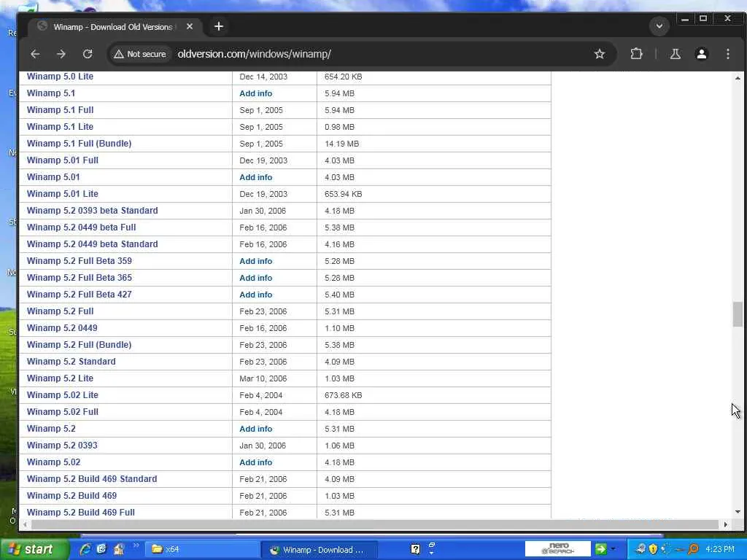Open Winamp 5.2 Standard link

(x=71, y=362)
